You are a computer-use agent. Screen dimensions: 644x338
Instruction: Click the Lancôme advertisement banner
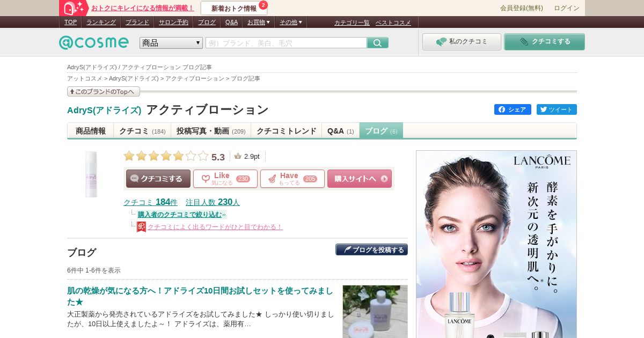[x=496, y=244]
